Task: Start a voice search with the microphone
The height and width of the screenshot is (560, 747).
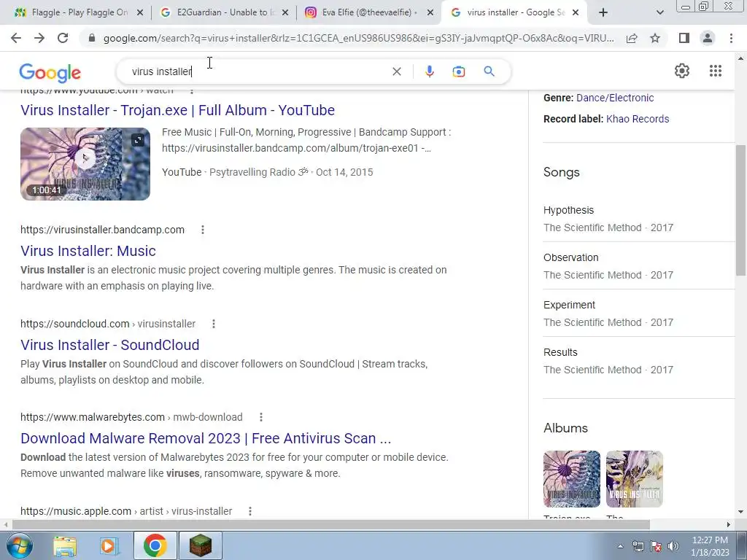Action: 429,71
